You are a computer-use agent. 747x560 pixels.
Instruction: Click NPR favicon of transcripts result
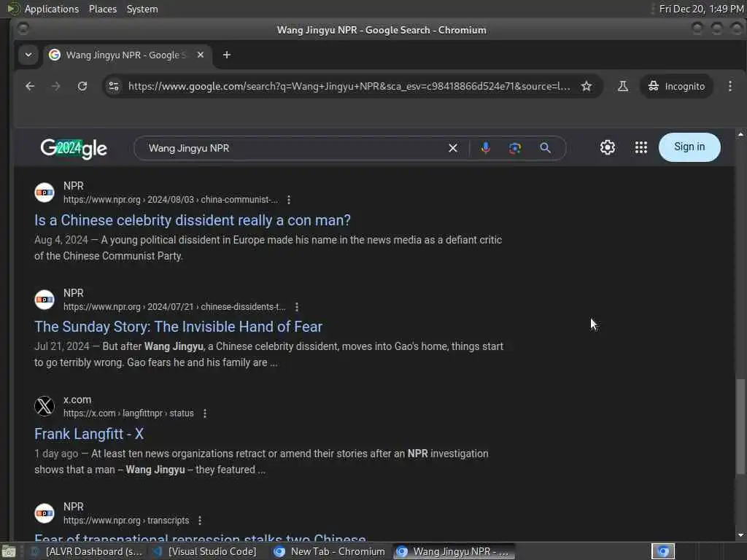[x=44, y=513]
